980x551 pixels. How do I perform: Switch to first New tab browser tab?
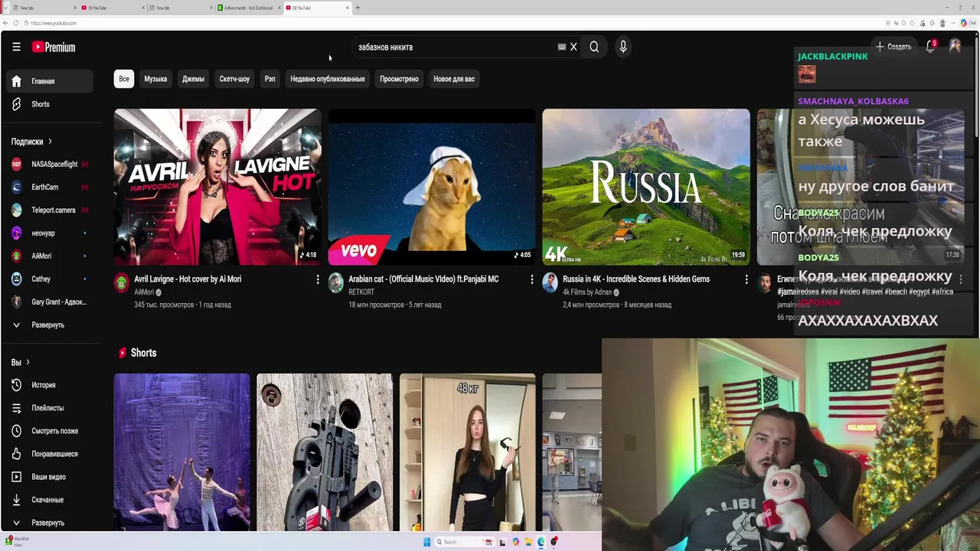tap(42, 8)
